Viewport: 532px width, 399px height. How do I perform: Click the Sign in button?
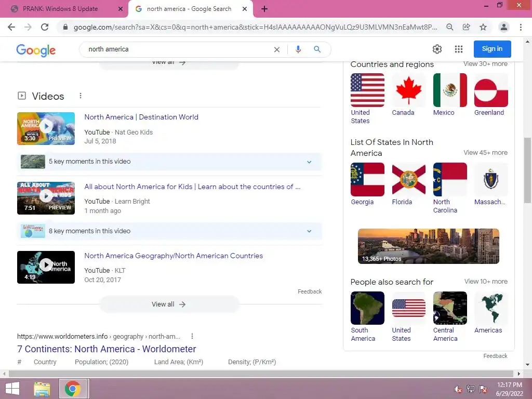coord(493,49)
